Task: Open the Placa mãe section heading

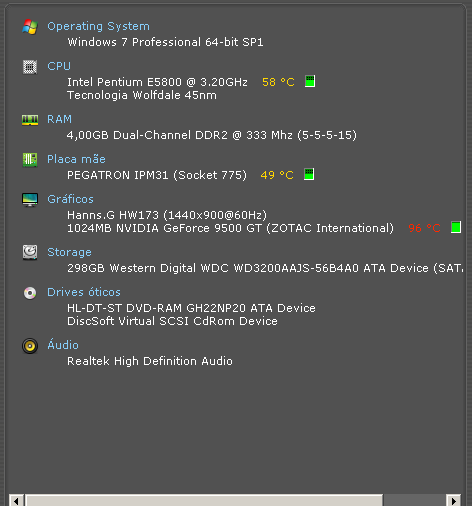Action: pos(76,159)
